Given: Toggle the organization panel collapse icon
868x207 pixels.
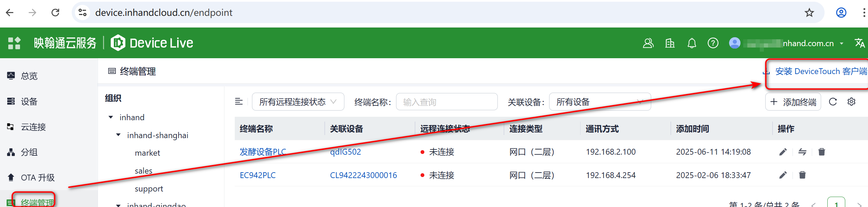Looking at the screenshot, I should 239,102.
